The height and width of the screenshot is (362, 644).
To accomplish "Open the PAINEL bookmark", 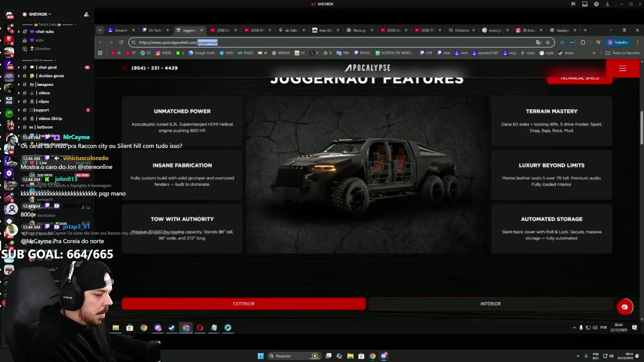I will point(362,53).
